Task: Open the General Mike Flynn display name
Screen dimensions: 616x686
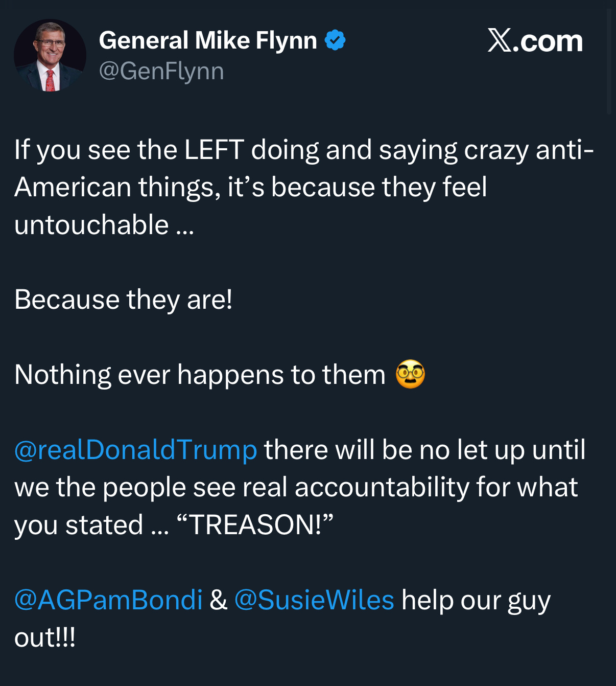Action: (208, 40)
